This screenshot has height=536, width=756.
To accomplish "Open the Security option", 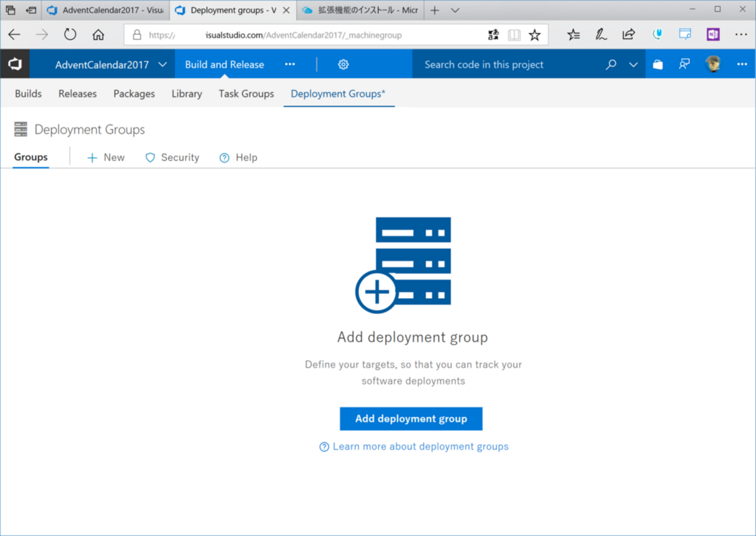I will tap(172, 158).
